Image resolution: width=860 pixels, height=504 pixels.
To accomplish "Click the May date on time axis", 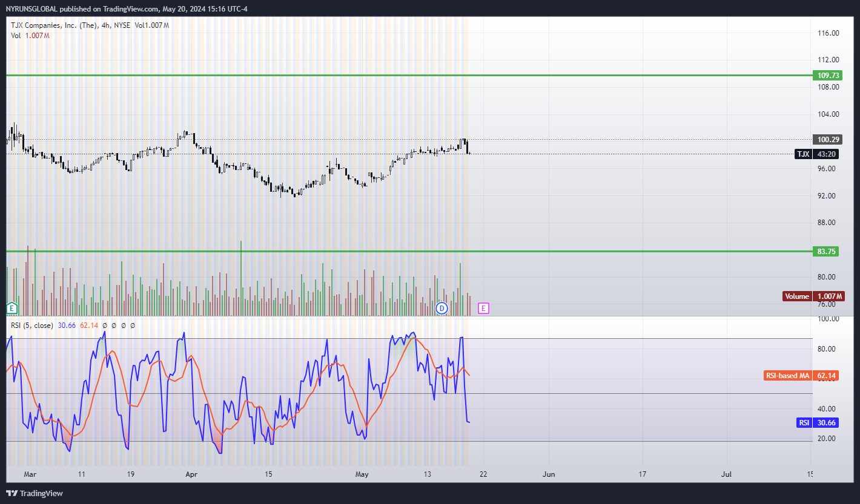I will coord(362,474).
